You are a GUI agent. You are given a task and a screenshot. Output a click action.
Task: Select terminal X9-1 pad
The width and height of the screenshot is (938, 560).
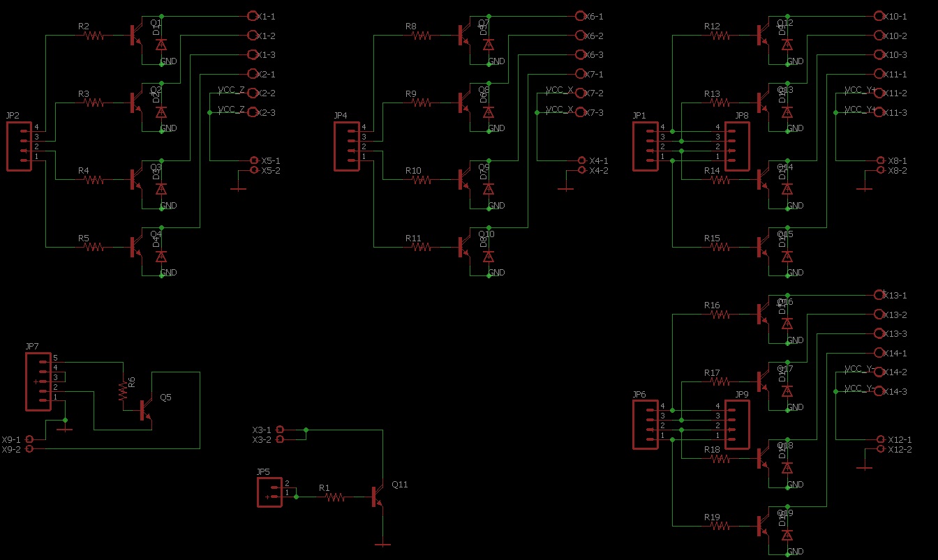(x=28, y=440)
